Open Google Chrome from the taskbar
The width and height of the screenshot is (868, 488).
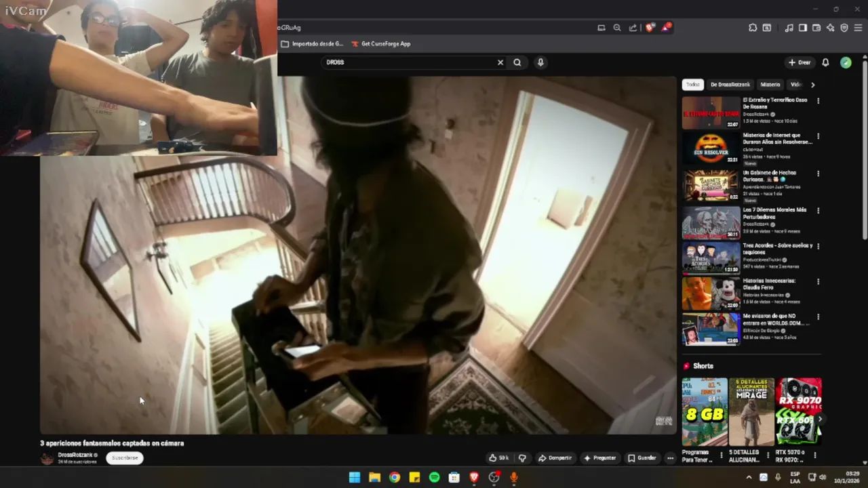tap(394, 477)
